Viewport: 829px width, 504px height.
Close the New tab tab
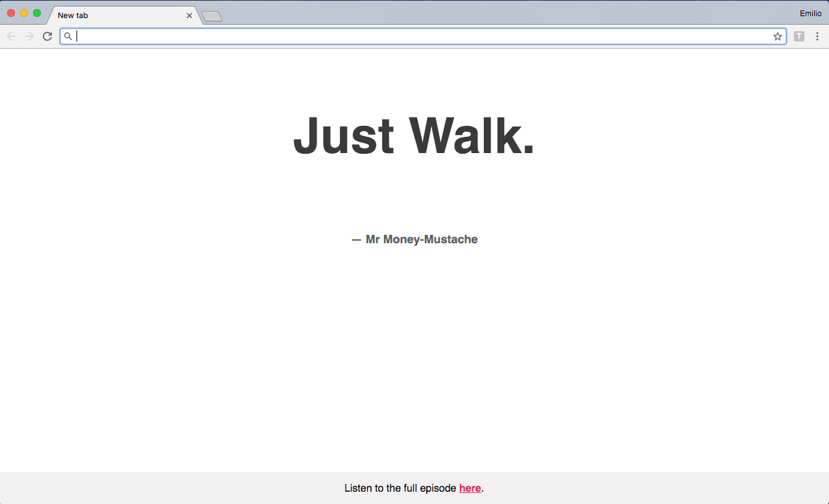click(189, 16)
